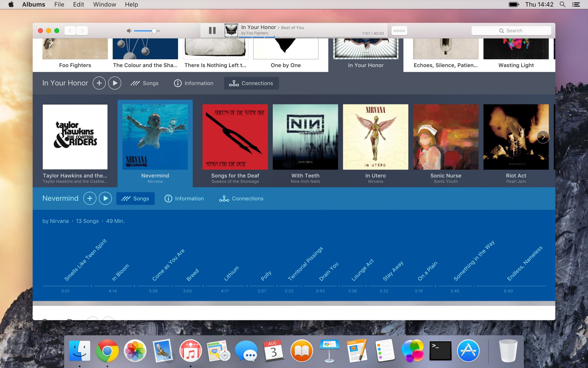
Task: Select Connections tab for In Your Honor
Action: click(x=251, y=83)
